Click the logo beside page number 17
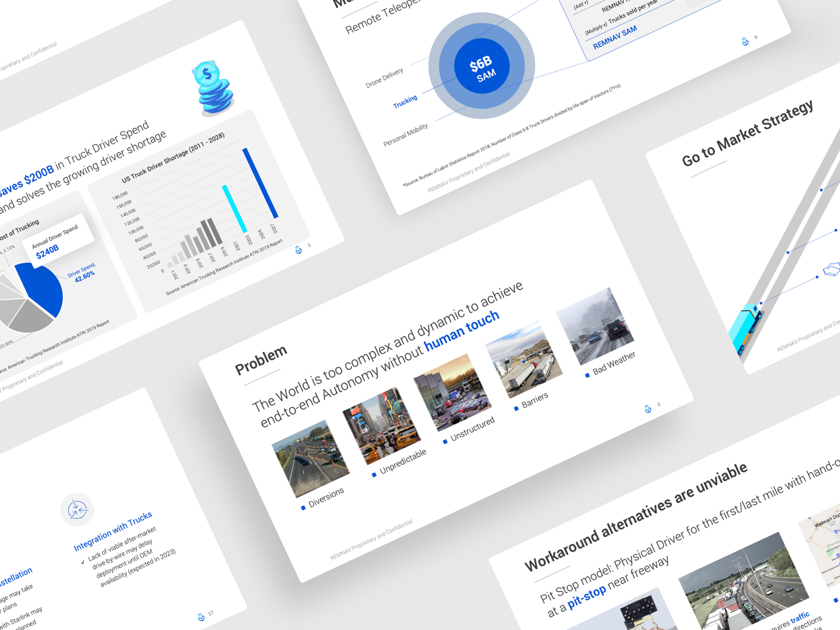Viewport: 840px width, 630px height. [x=201, y=617]
